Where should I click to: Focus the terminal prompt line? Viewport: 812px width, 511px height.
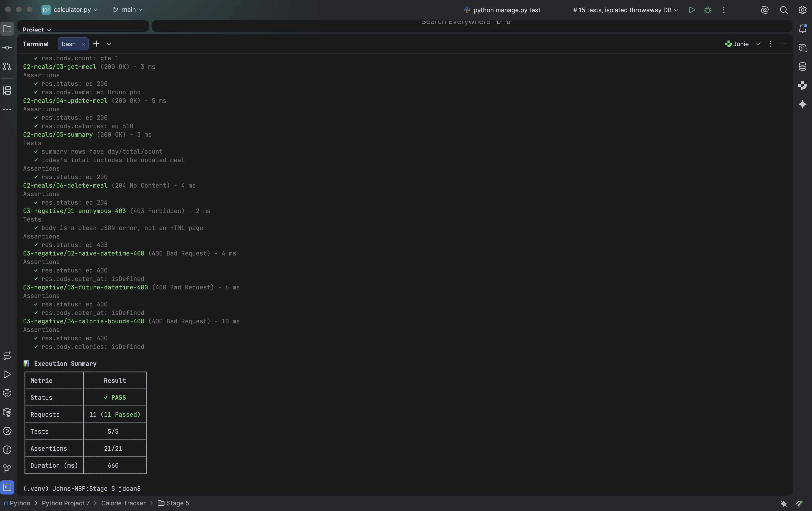tap(405, 488)
